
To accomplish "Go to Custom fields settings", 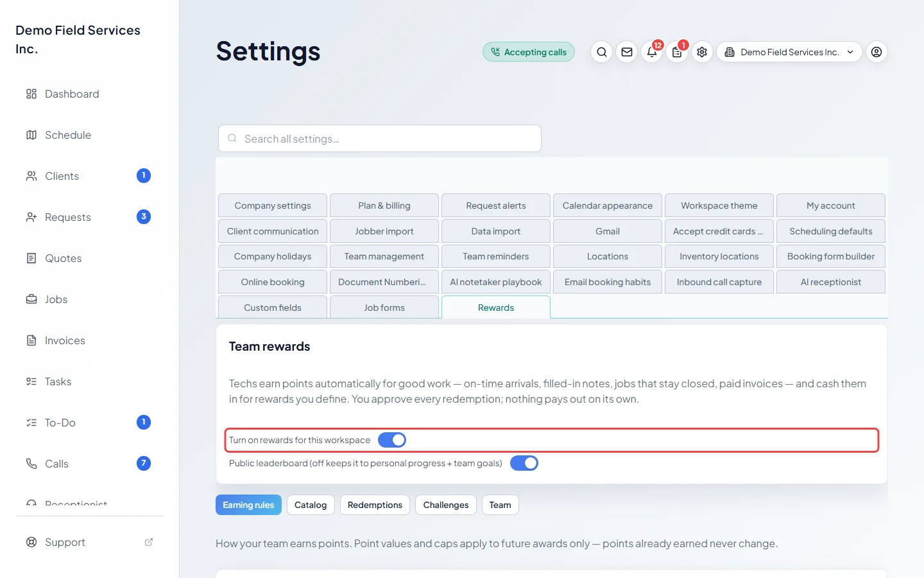I will [273, 307].
